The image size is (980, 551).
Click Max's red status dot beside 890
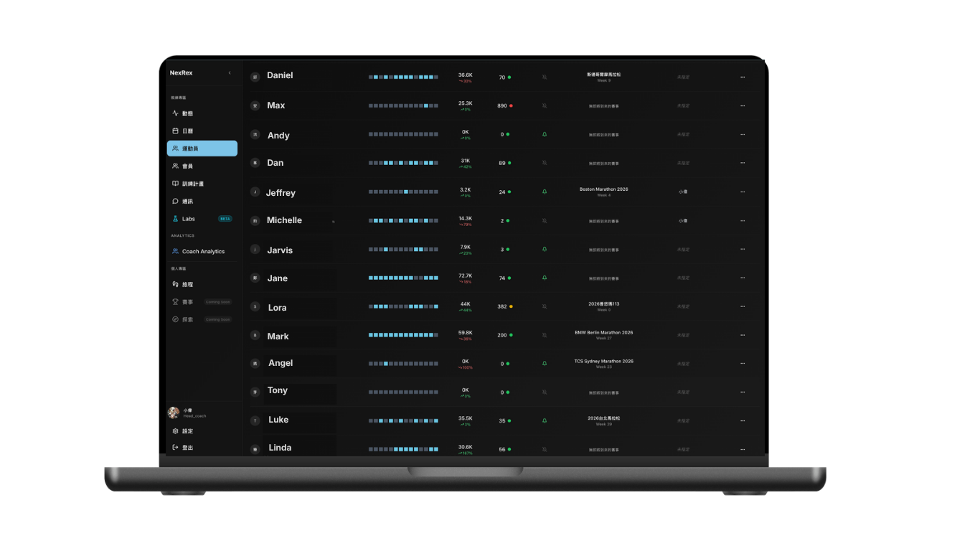pos(511,105)
